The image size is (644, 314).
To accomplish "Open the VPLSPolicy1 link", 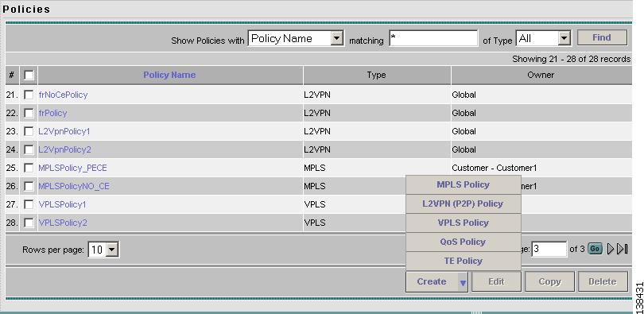I will 63,204.
